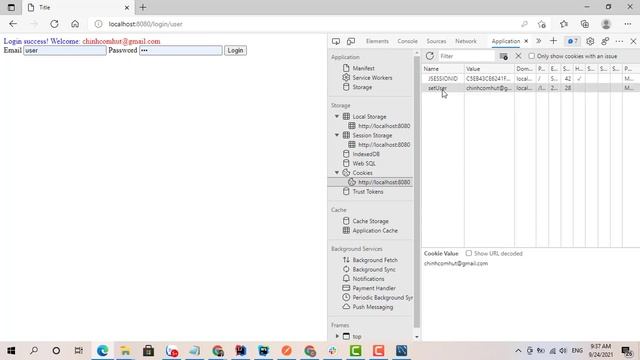This screenshot has height=360, width=640.
Task: Select localhost:8080 under Session Storage
Action: 384,144
